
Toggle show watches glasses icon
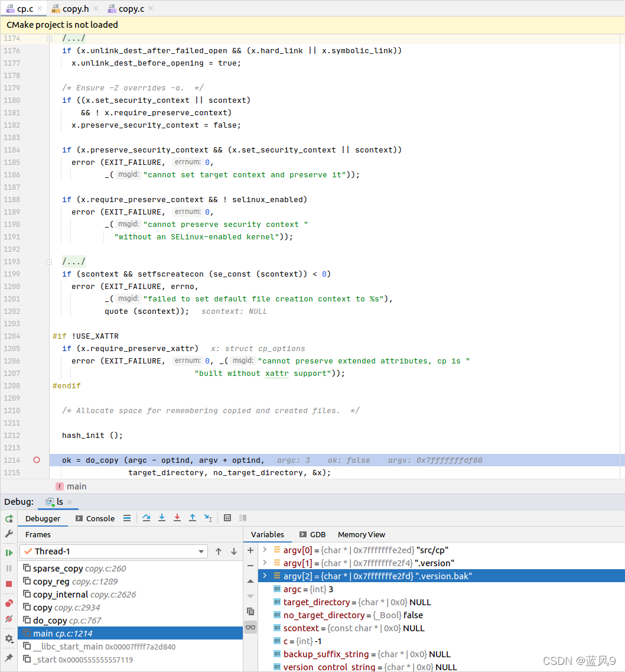pyautogui.click(x=250, y=627)
